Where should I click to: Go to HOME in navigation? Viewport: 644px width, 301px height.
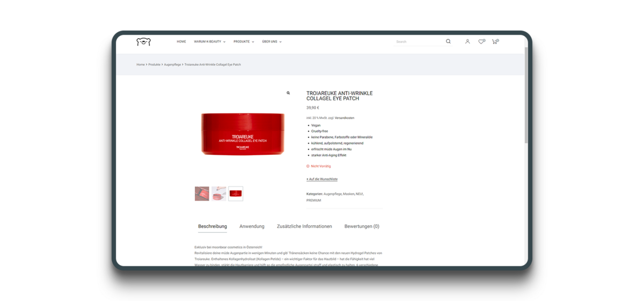[x=181, y=41]
